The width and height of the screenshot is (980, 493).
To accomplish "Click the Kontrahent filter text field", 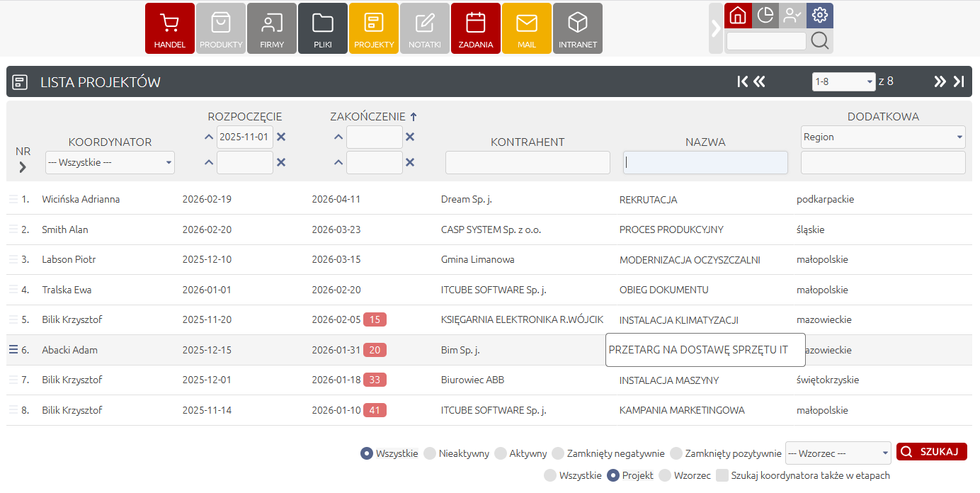I will [x=528, y=163].
